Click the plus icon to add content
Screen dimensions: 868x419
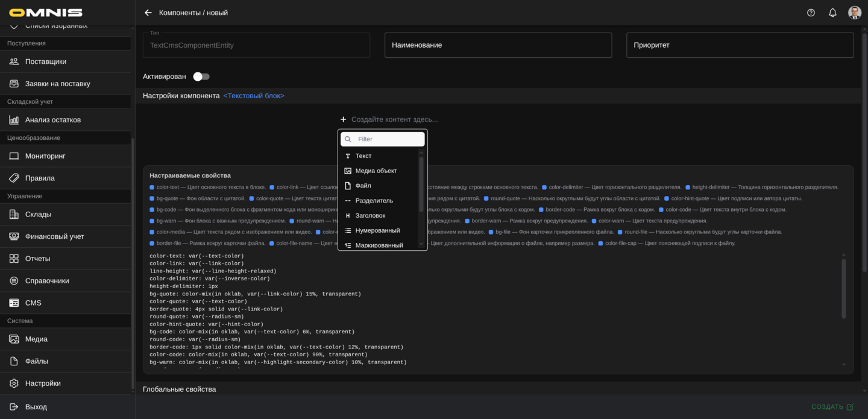[x=343, y=119]
